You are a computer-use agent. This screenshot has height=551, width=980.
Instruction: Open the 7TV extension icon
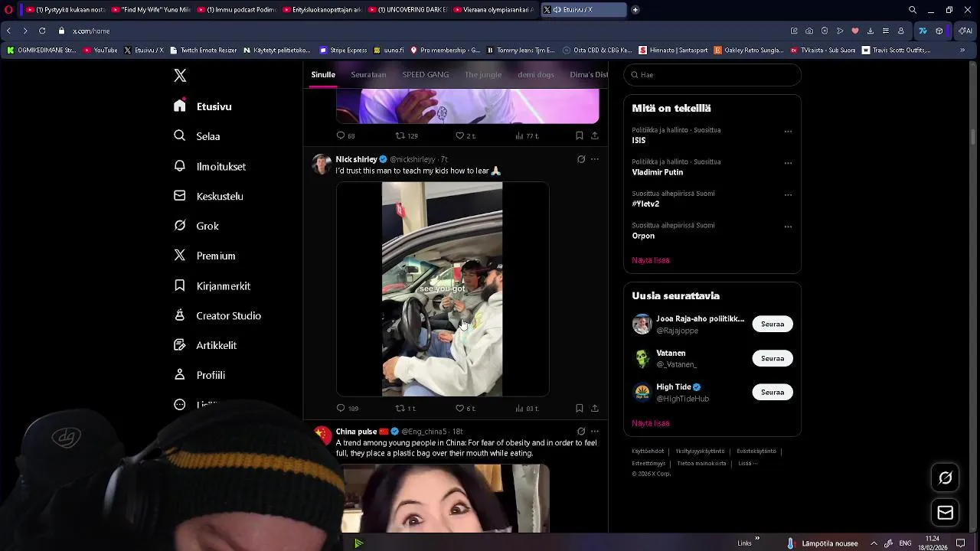click(923, 31)
